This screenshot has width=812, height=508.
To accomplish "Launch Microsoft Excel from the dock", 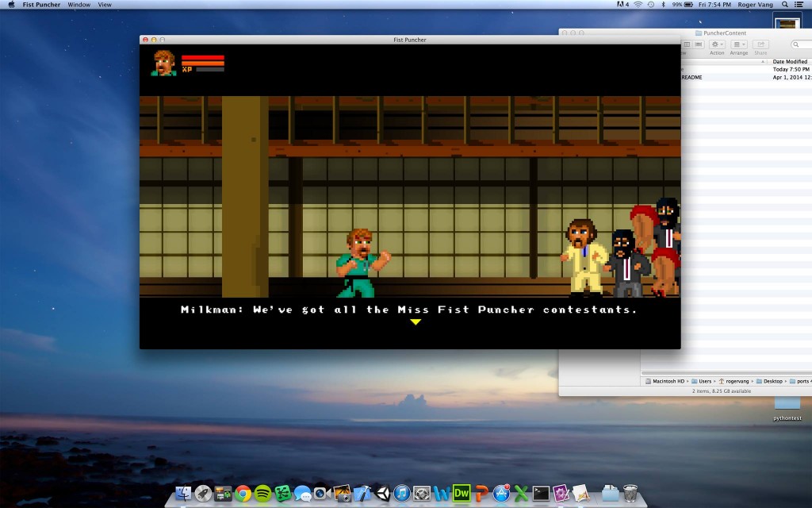I will click(521, 493).
